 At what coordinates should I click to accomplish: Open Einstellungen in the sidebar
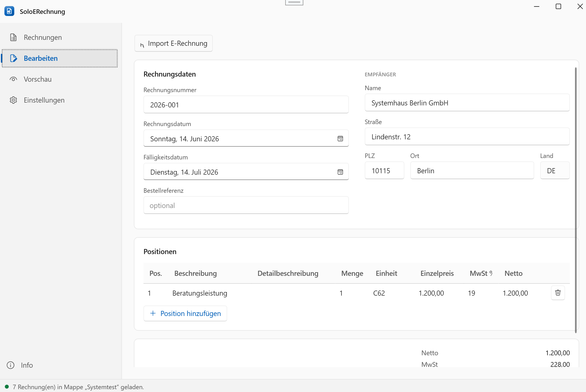point(59,100)
